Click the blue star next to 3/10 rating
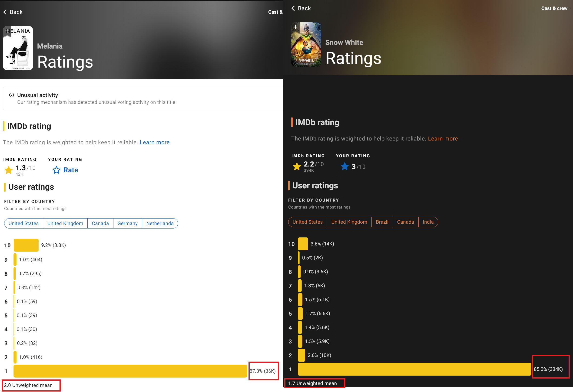This screenshot has height=392, width=573. pos(345,167)
